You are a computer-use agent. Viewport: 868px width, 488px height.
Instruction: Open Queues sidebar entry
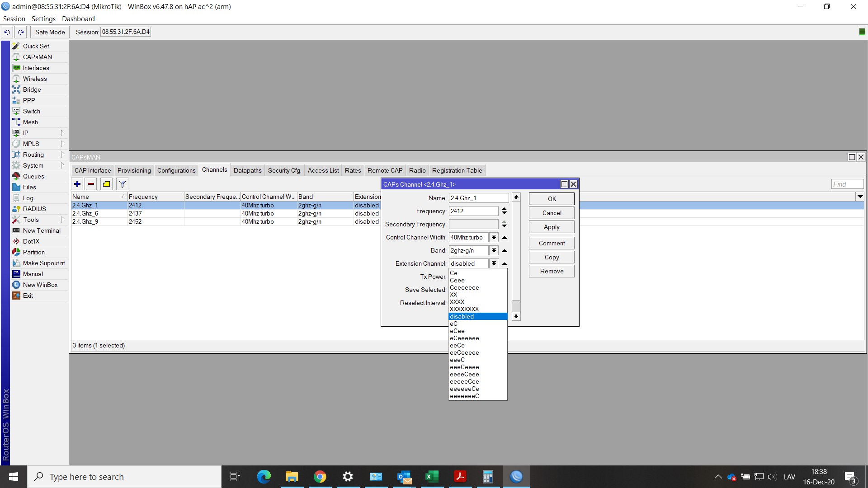[x=33, y=176]
